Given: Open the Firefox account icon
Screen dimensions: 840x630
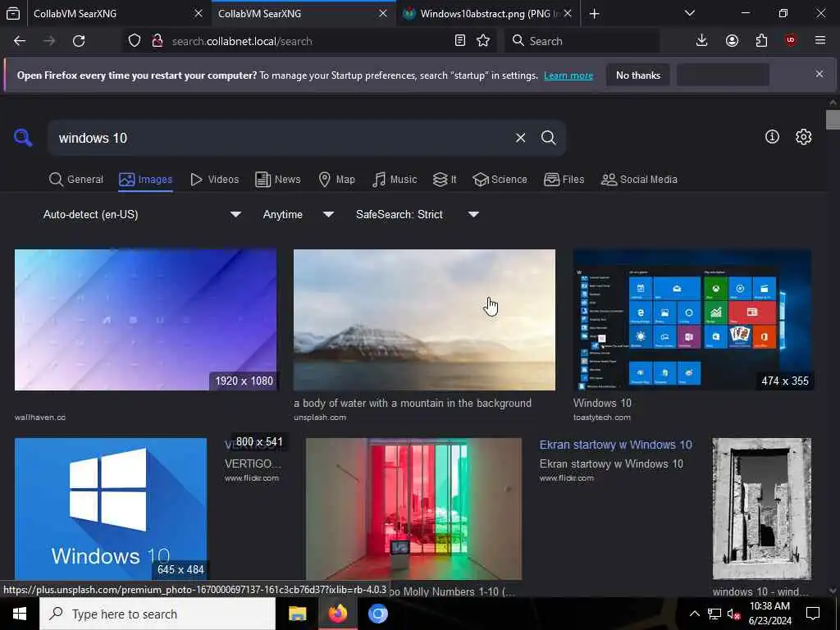Looking at the screenshot, I should (732, 41).
